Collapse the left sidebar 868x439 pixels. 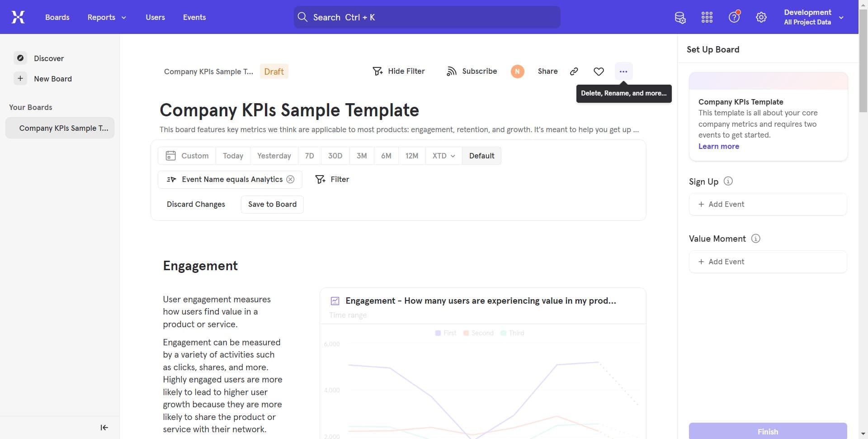104,428
